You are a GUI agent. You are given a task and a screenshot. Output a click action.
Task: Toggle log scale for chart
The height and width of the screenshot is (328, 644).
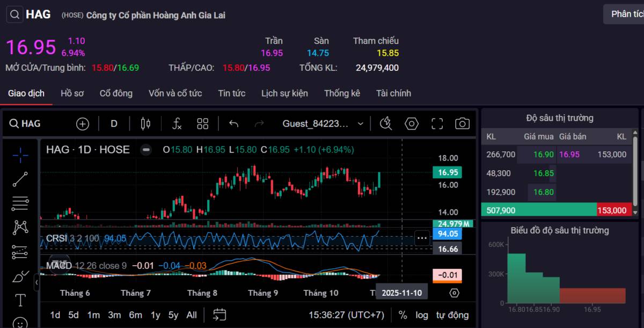pos(422,315)
